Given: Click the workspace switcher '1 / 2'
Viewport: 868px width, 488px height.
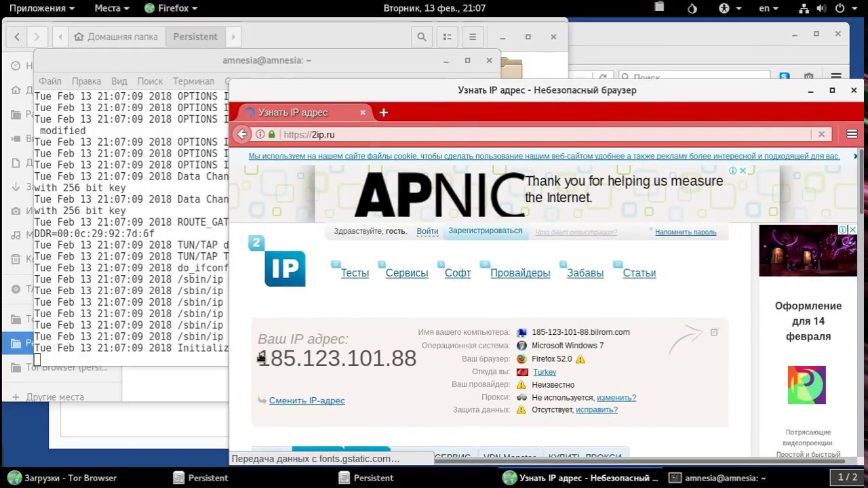Looking at the screenshot, I should (848, 477).
